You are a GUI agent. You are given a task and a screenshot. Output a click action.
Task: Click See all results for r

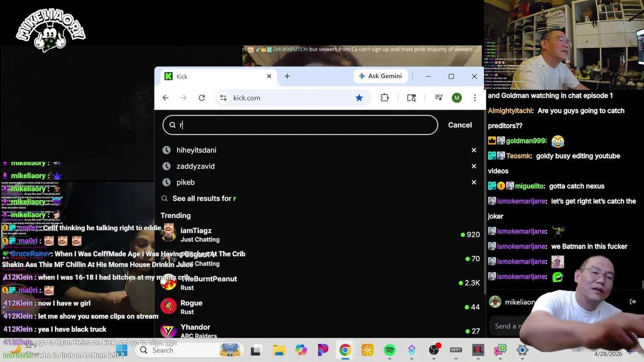click(x=204, y=199)
